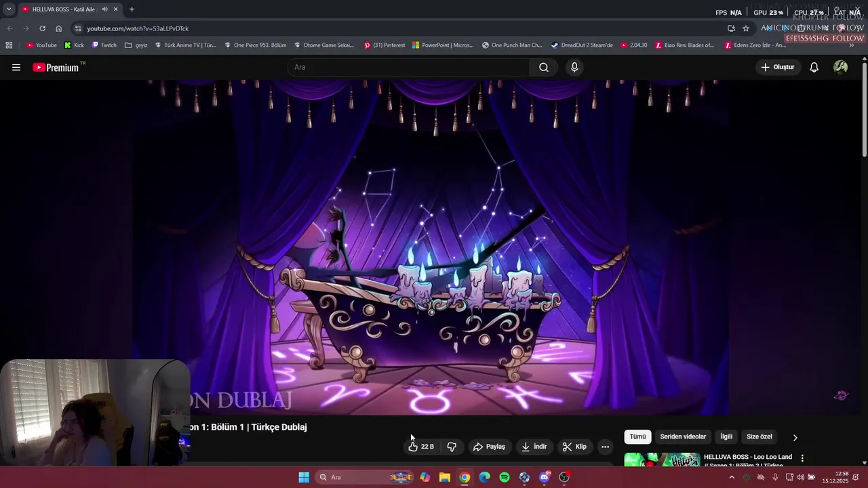Open a new Chrome tab

(x=132, y=9)
